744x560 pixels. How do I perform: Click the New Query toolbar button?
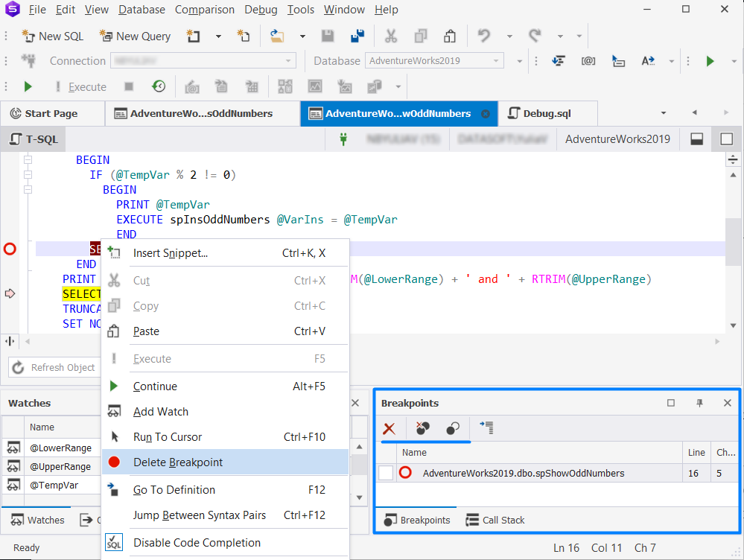pyautogui.click(x=136, y=36)
